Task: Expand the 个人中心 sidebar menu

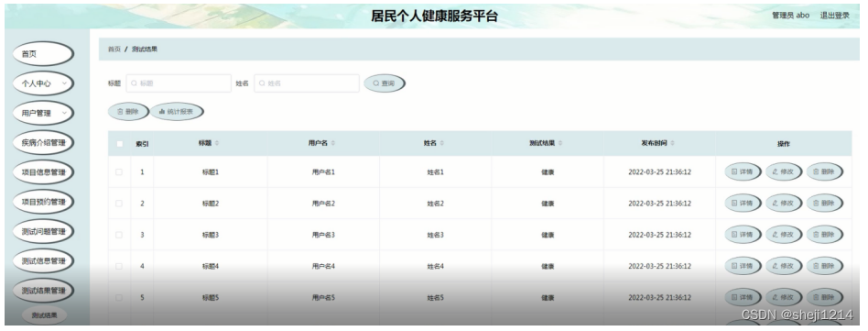Action: tap(43, 83)
